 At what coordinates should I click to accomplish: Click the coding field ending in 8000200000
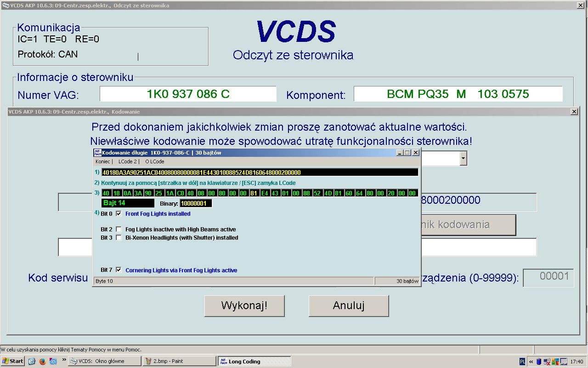[479, 201]
